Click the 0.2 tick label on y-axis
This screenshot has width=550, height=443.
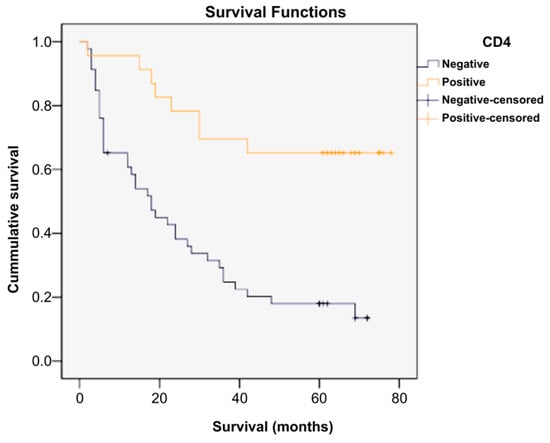click(x=43, y=297)
